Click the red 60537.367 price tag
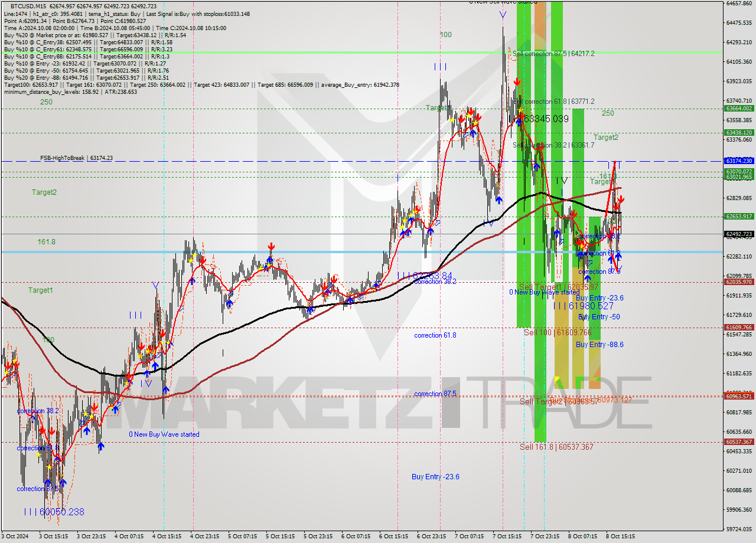The height and width of the screenshot is (543, 756). [x=739, y=442]
